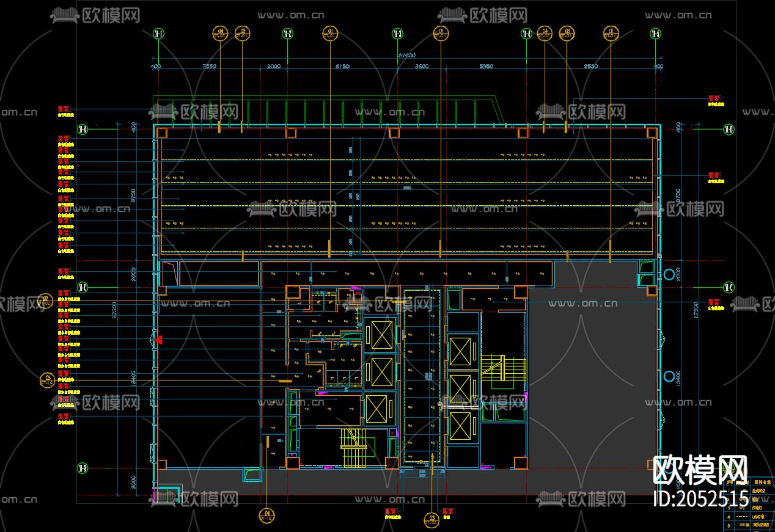Viewport: 775px width, 532px height.
Task: Select the top elevator car in right bank
Action: [x=460, y=351]
